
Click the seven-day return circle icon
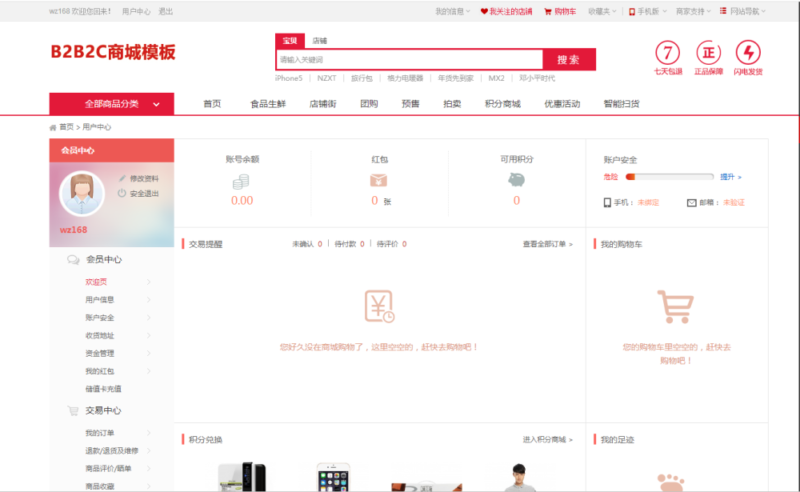667,53
